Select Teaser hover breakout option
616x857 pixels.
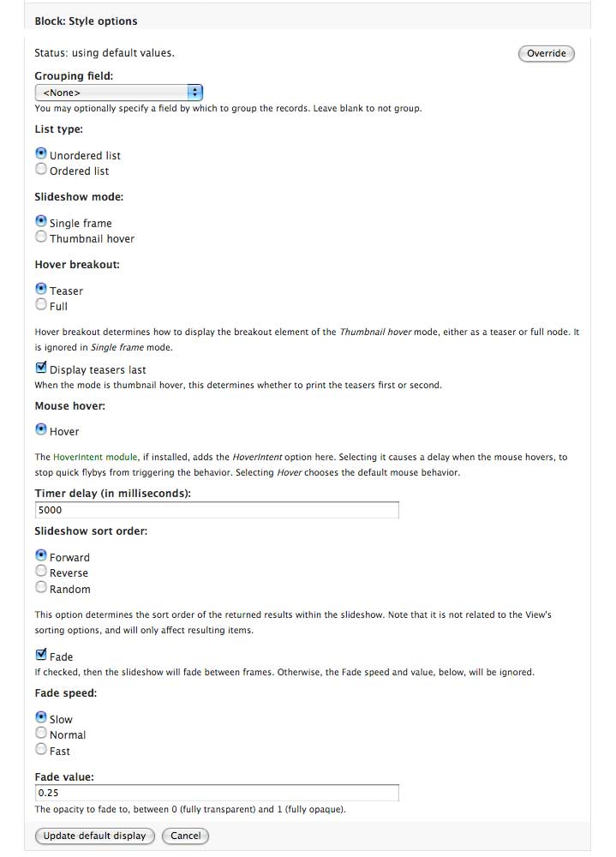click(41, 290)
